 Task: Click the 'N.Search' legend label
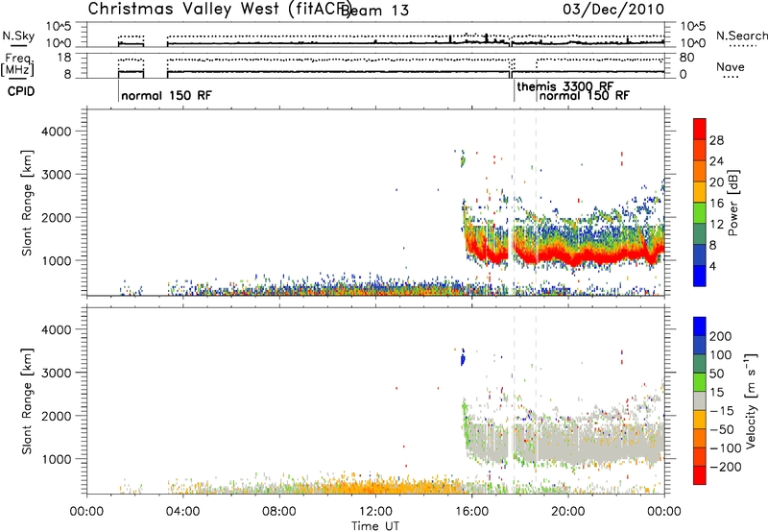click(741, 36)
